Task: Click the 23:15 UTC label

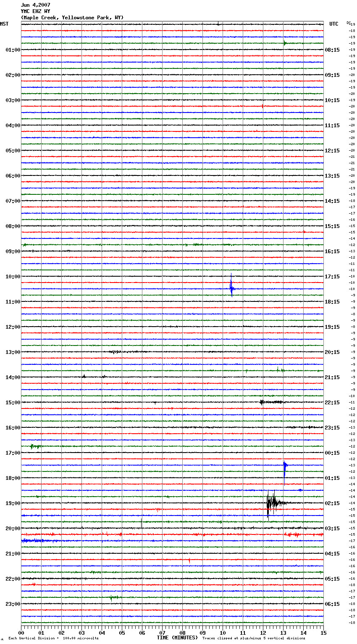Action: pyautogui.click(x=332, y=428)
